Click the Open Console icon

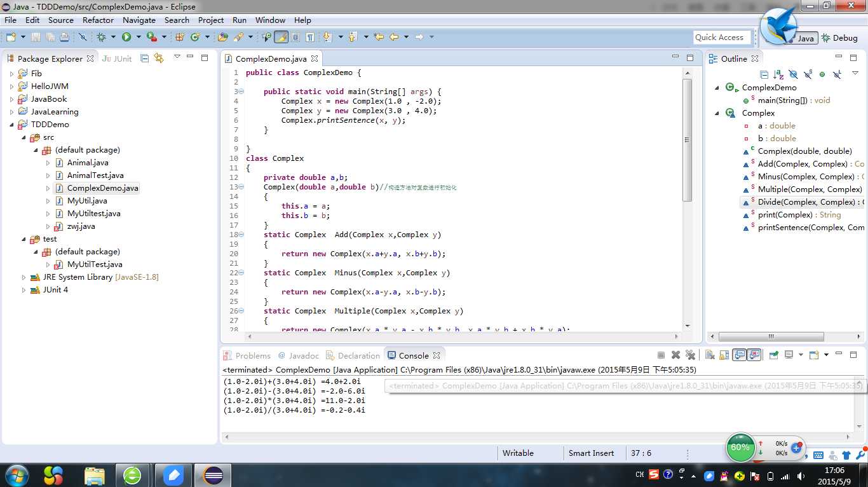(814, 355)
